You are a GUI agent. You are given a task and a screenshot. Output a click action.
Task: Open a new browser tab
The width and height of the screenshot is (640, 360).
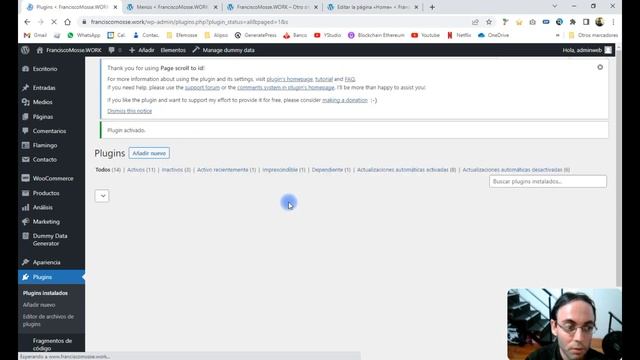click(432, 7)
